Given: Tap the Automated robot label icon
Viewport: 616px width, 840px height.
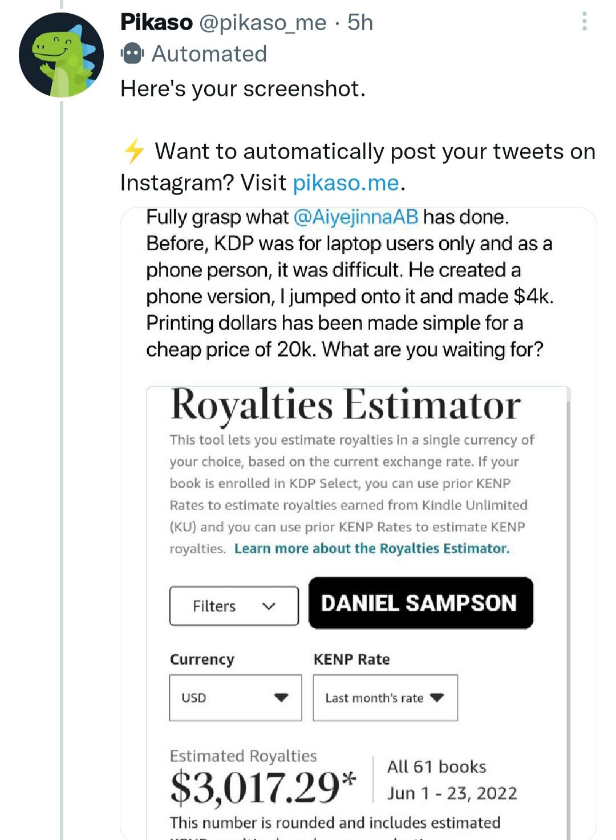Looking at the screenshot, I should click(x=132, y=54).
